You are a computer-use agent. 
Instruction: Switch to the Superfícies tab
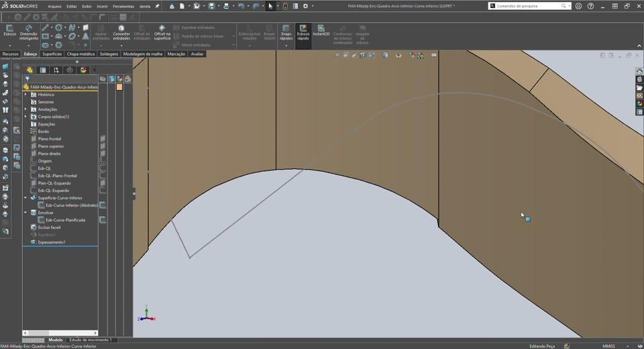pyautogui.click(x=52, y=54)
